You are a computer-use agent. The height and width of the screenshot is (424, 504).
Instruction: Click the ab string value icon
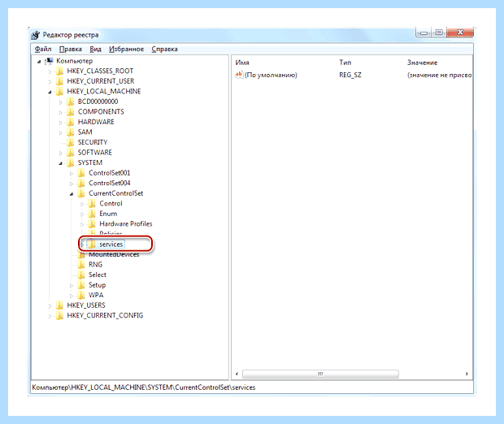coord(239,75)
